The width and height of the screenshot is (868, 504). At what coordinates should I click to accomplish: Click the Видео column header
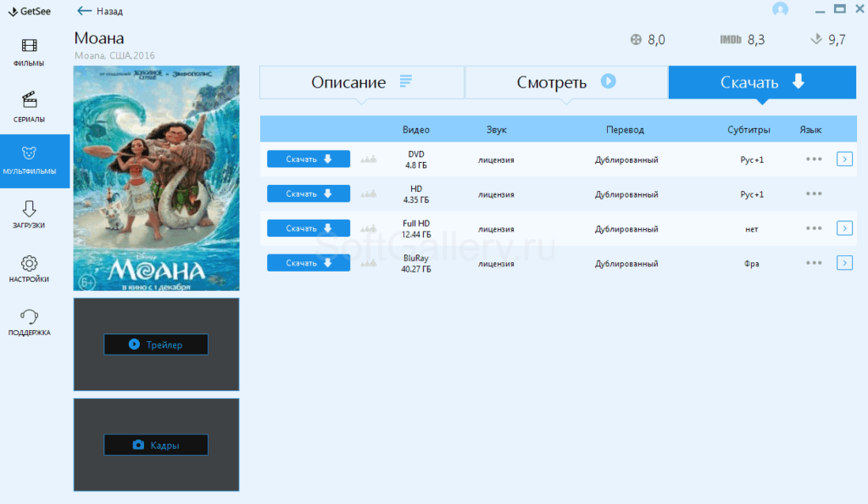tap(415, 130)
